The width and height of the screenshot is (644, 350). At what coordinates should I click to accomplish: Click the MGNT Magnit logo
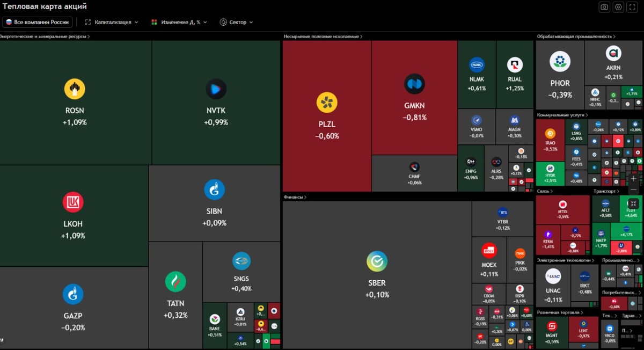(552, 326)
